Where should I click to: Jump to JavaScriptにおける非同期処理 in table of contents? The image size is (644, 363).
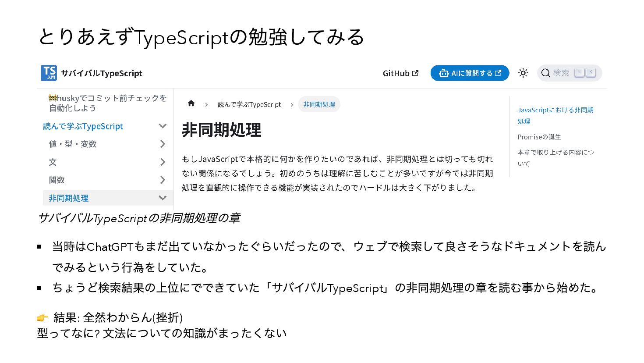pyautogui.click(x=555, y=115)
